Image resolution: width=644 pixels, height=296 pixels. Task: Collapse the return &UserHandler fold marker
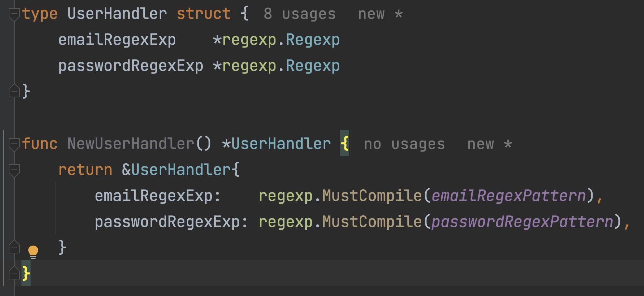(x=14, y=170)
